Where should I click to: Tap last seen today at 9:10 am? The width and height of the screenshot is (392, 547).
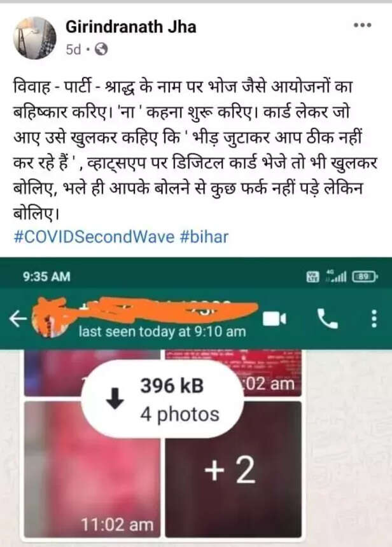(x=162, y=331)
